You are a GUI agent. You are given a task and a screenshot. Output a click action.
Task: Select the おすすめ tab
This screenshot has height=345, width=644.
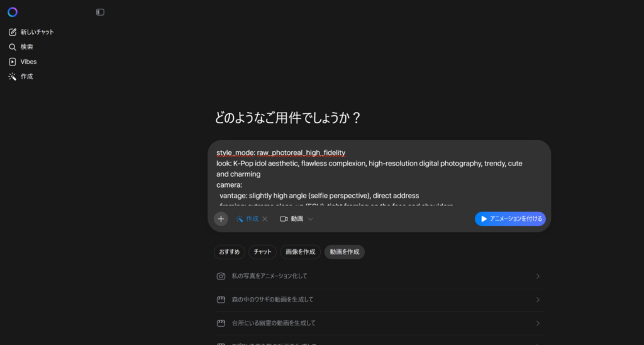tap(229, 252)
